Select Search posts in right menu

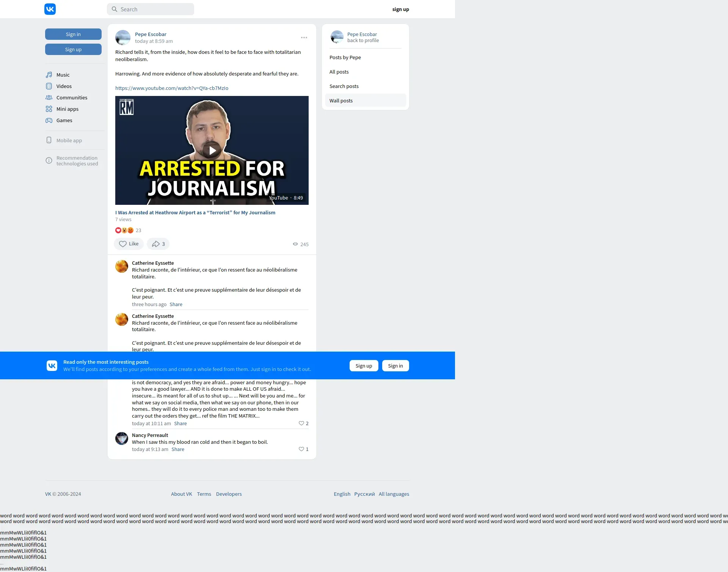pos(344,86)
